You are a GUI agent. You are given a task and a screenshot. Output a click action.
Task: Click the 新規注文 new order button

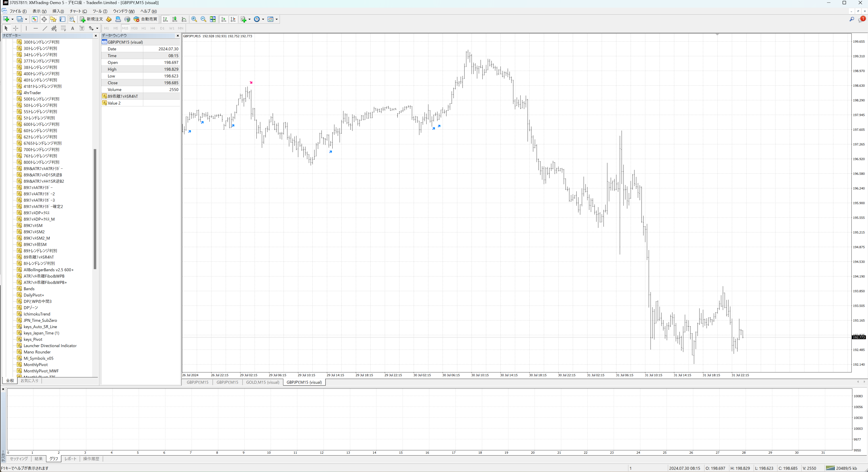click(91, 19)
